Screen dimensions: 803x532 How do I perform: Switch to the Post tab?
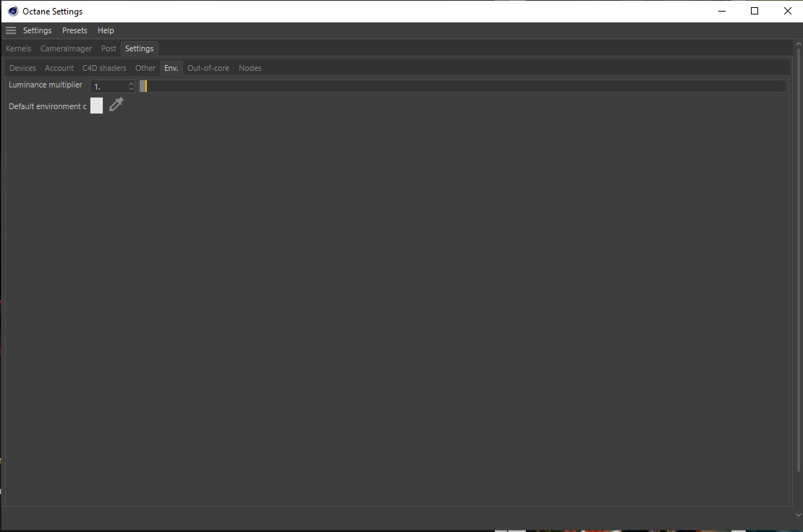[109, 48]
